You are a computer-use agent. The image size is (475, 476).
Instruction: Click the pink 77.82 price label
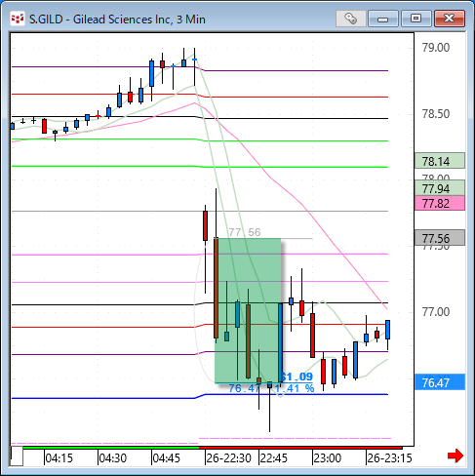(x=440, y=204)
